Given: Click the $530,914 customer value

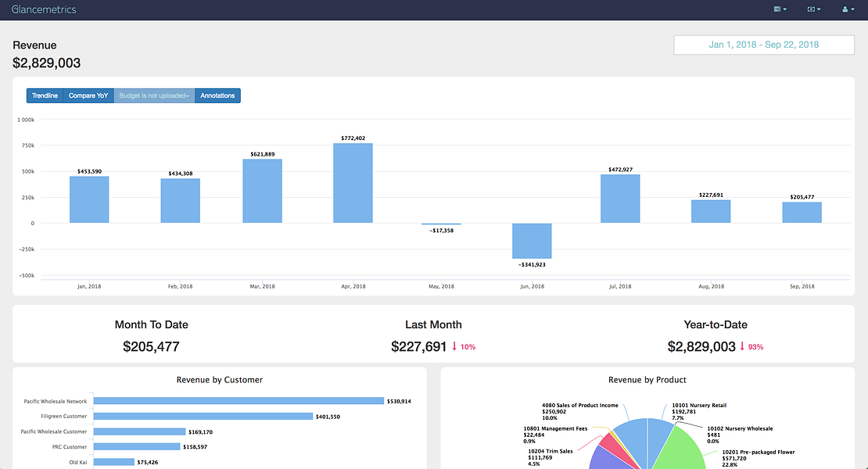Looking at the screenshot, I should tap(399, 402).
